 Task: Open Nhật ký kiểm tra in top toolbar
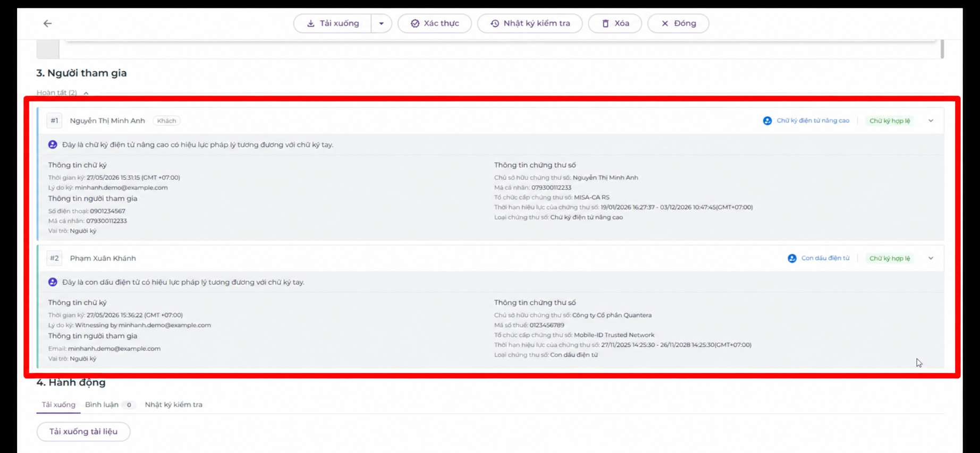pyautogui.click(x=530, y=23)
